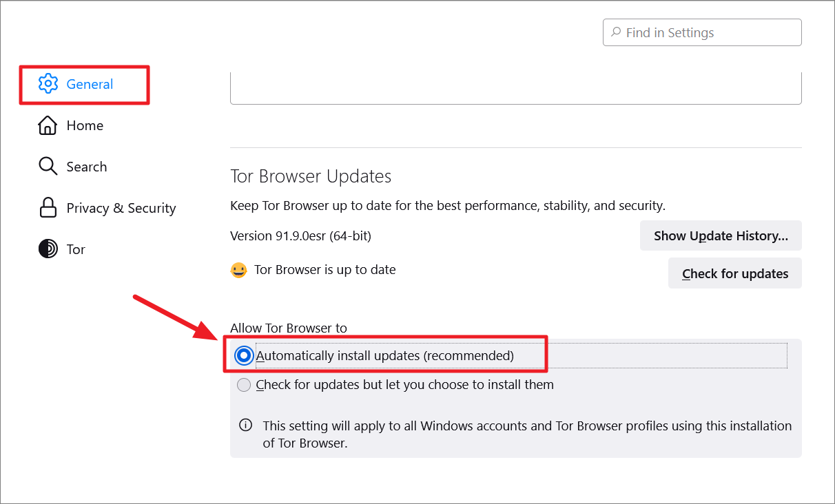The height and width of the screenshot is (504, 835).
Task: Go to the Privacy & Security label
Action: (121, 208)
